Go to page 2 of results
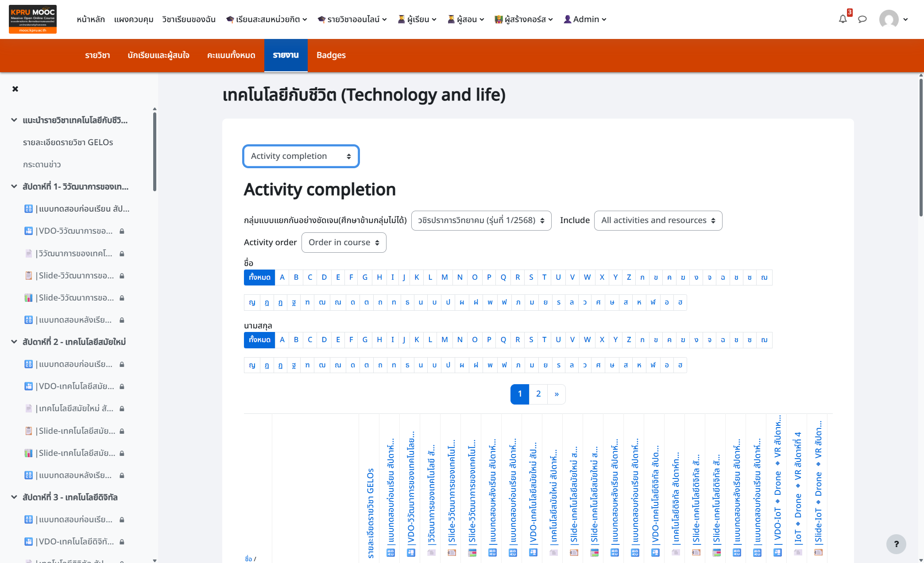The width and height of the screenshot is (924, 563). (x=538, y=394)
